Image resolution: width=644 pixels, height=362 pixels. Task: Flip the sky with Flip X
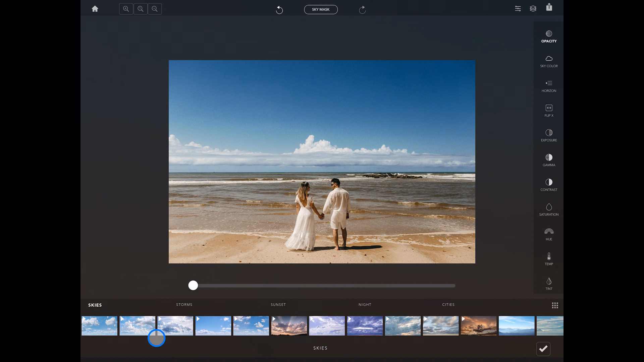(549, 111)
